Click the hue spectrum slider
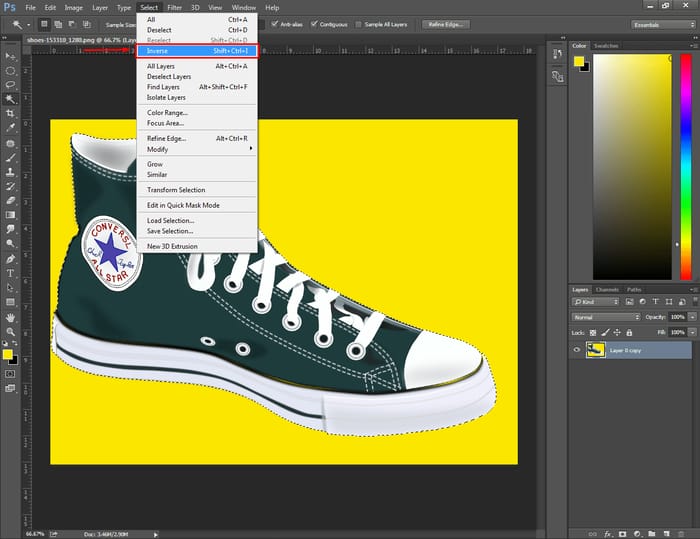700x539 pixels. pos(686,167)
